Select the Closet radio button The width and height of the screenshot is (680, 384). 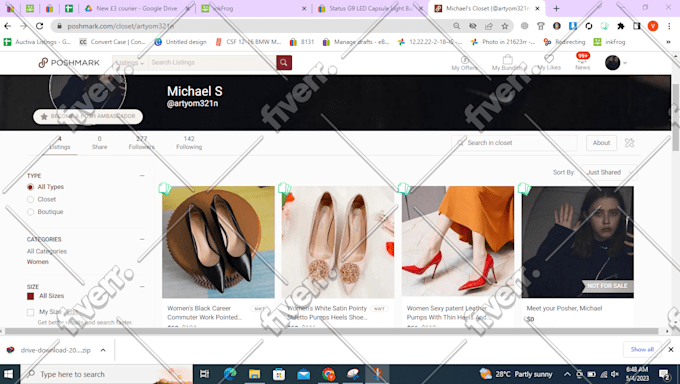click(x=30, y=200)
